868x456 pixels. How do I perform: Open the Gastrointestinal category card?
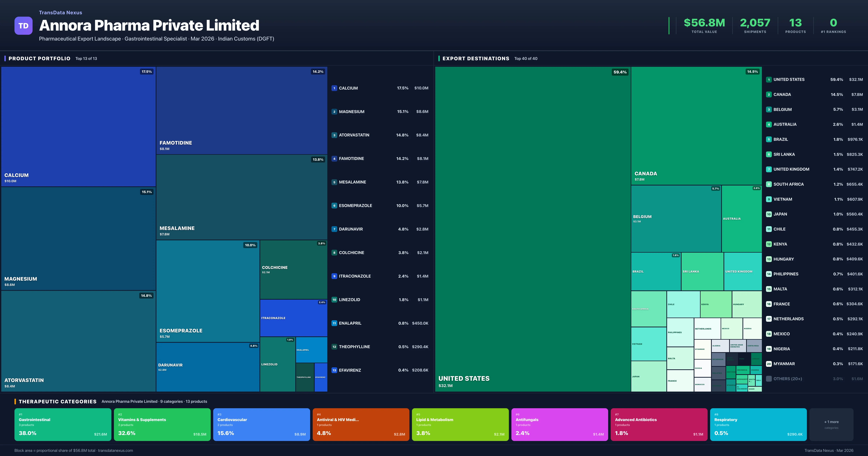click(x=63, y=424)
